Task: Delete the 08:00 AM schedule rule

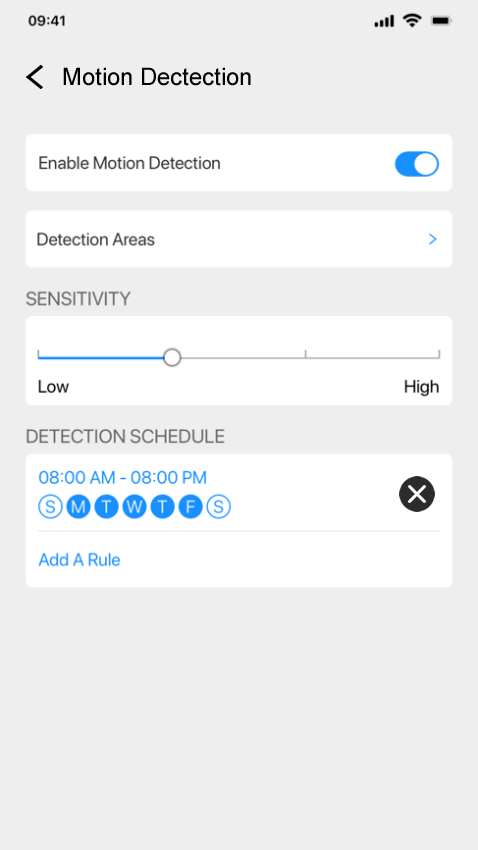Action: (x=417, y=494)
